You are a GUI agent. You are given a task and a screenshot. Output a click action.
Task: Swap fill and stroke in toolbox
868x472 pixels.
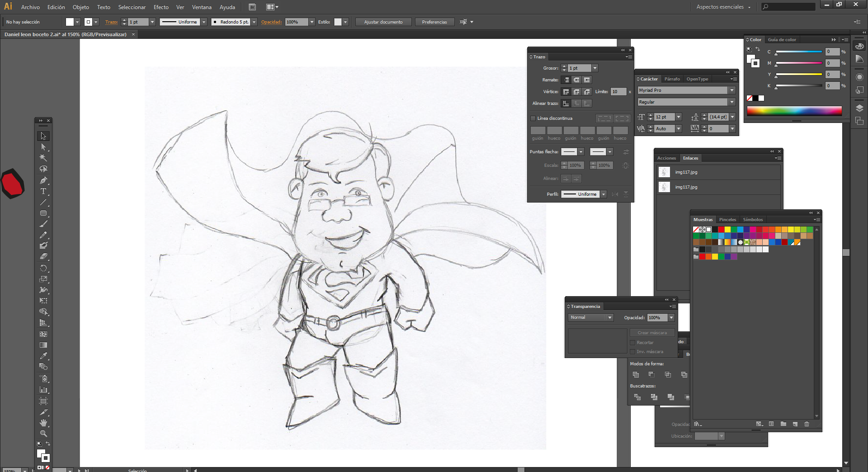[48, 444]
